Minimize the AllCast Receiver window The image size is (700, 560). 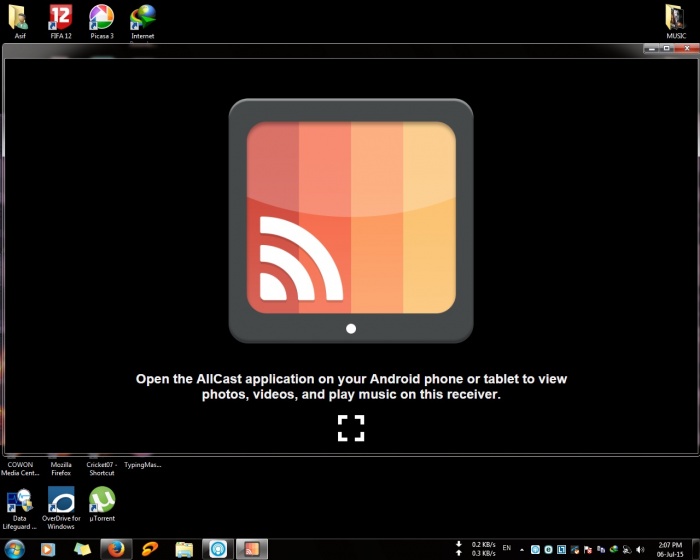tap(652, 48)
